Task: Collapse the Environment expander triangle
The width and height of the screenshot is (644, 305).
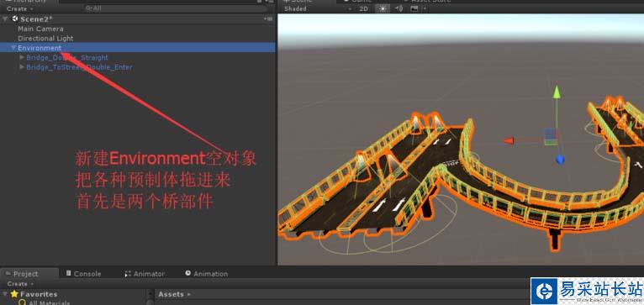Action: tap(13, 48)
